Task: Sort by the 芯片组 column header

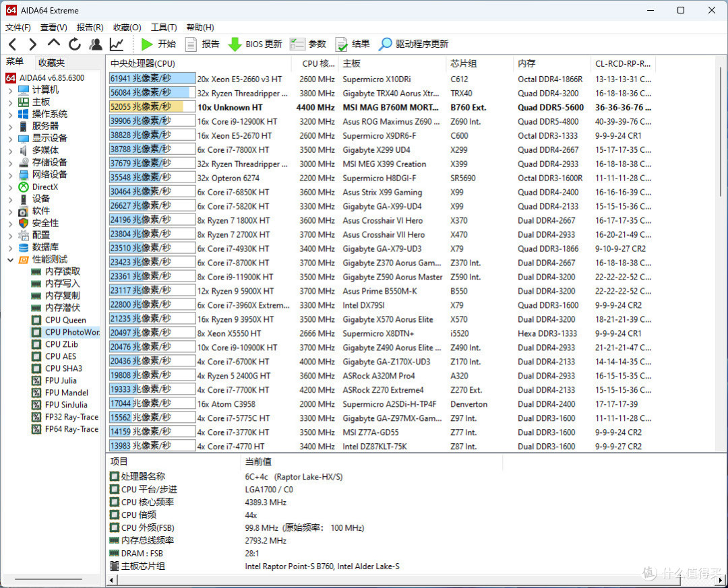Action: [x=464, y=63]
